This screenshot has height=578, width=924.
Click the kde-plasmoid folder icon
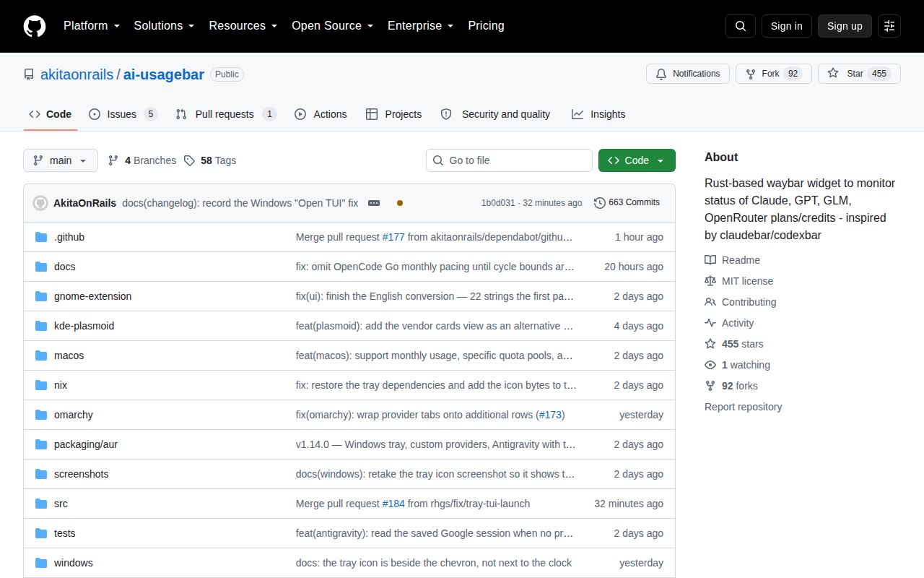[41, 326]
